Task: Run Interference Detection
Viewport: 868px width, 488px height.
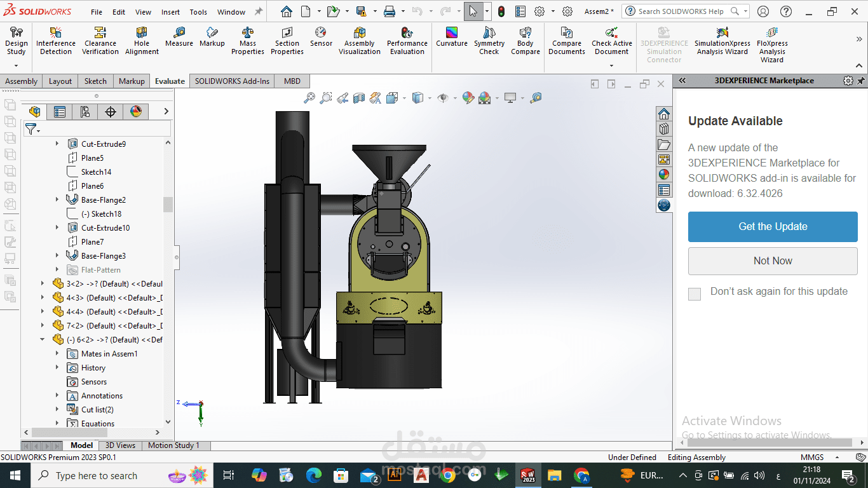Action: point(56,42)
